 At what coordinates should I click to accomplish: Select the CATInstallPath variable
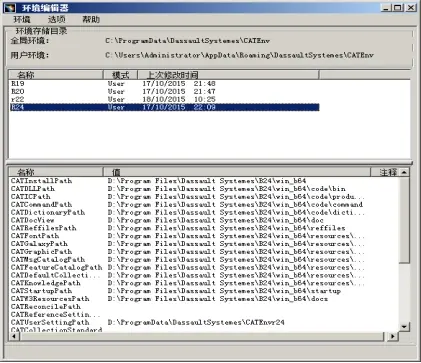pos(41,181)
